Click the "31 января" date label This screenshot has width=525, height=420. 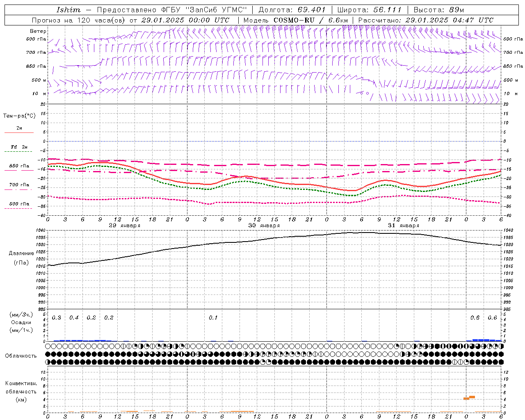point(404,226)
